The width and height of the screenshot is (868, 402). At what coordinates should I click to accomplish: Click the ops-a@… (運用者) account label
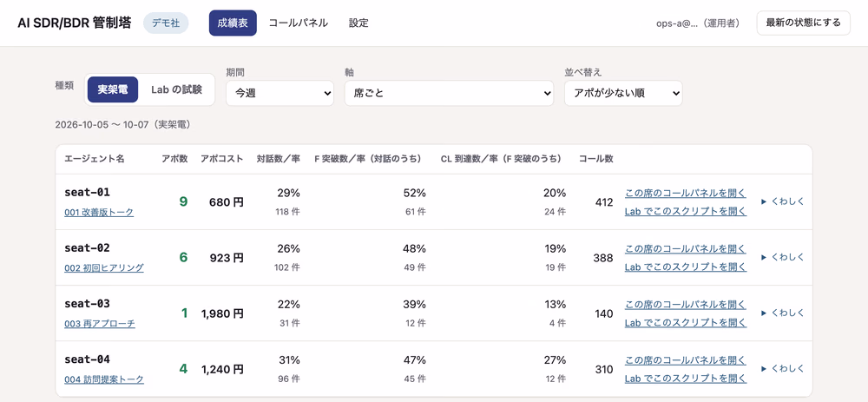699,23
